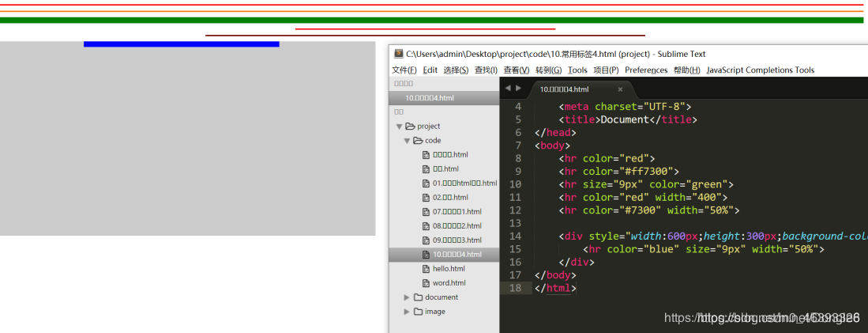The width and height of the screenshot is (868, 333).
Task: Click the previous tab arrow
Action: tap(508, 88)
